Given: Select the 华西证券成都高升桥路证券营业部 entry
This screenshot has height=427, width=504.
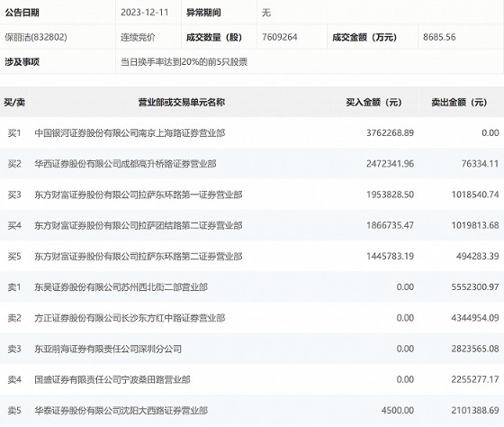Looking at the screenshot, I should click(x=125, y=164).
